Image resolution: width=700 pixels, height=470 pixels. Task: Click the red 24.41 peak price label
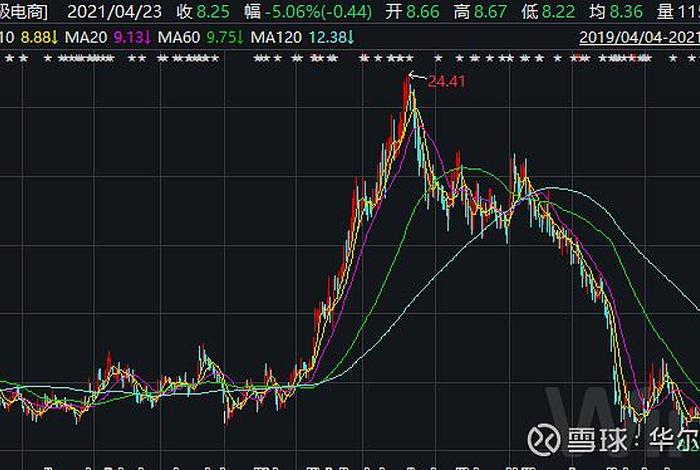445,81
